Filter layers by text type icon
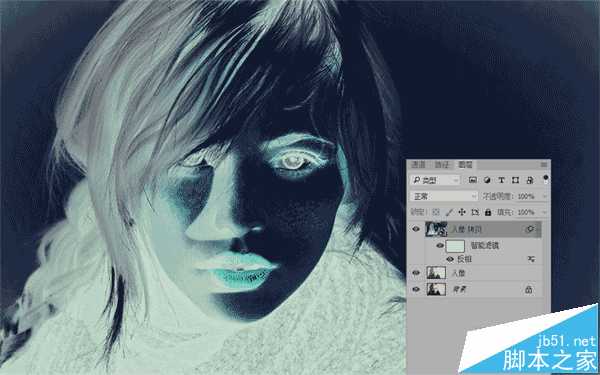Viewport: 600px width, 375px height. click(x=501, y=180)
